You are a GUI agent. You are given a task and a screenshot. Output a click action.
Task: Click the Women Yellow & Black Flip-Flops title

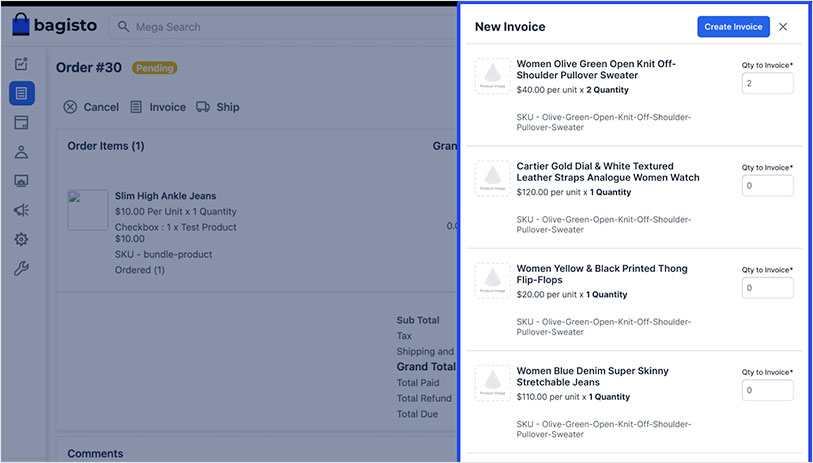pos(602,274)
